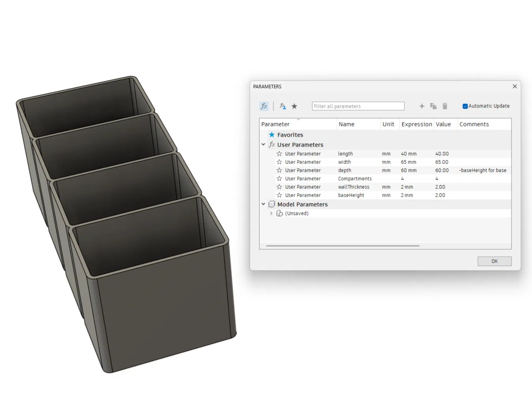Click the Value column header
Screen dimensions: 532x399
445,124
